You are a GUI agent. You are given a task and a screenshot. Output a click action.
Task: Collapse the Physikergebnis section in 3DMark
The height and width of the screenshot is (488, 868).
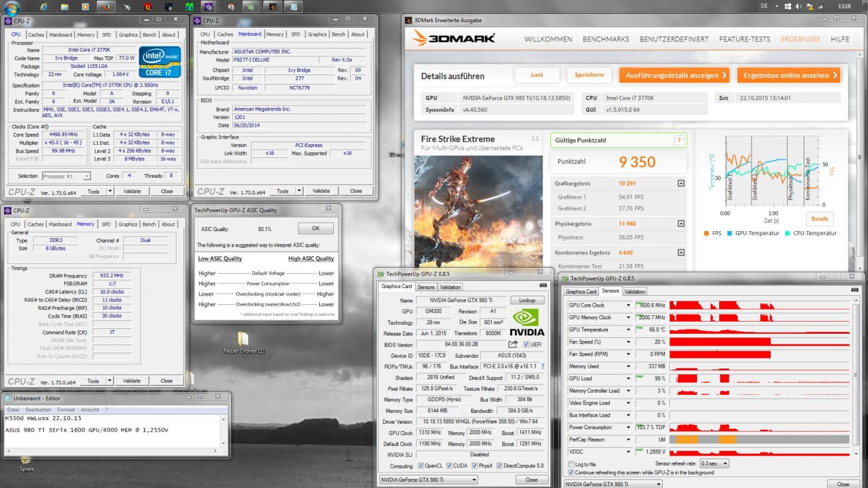tap(681, 223)
